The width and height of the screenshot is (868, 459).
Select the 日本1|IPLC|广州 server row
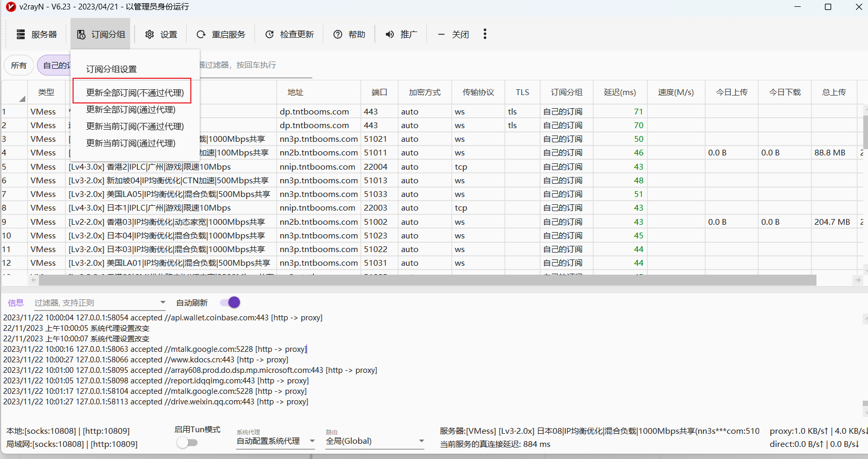pos(431,207)
